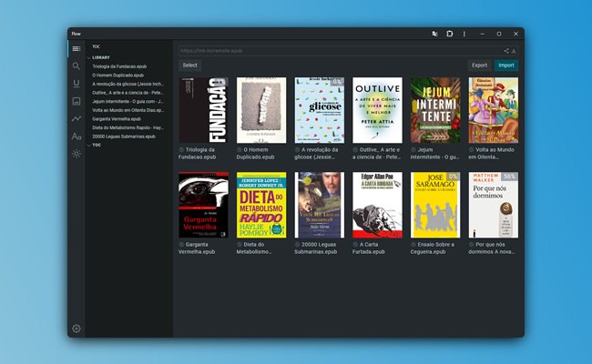592x364 pixels.
Task: Open Jejum intermitente - O guia in sidebar
Action: pyautogui.click(x=128, y=102)
